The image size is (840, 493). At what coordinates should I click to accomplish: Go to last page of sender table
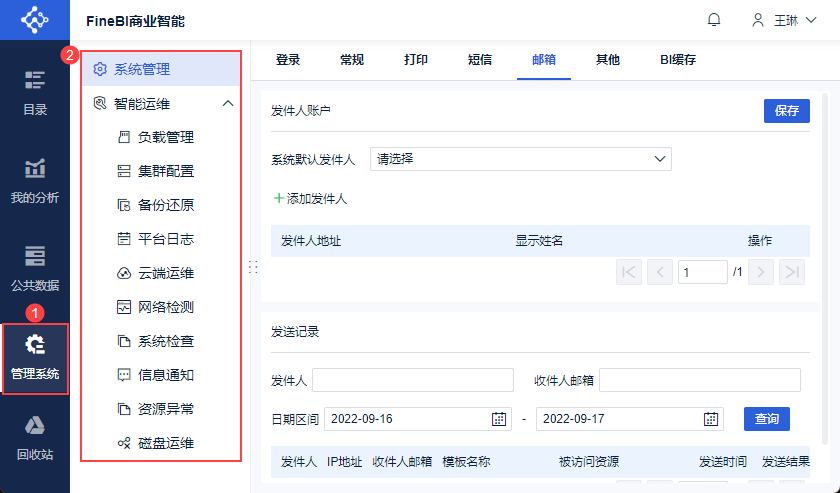point(792,271)
